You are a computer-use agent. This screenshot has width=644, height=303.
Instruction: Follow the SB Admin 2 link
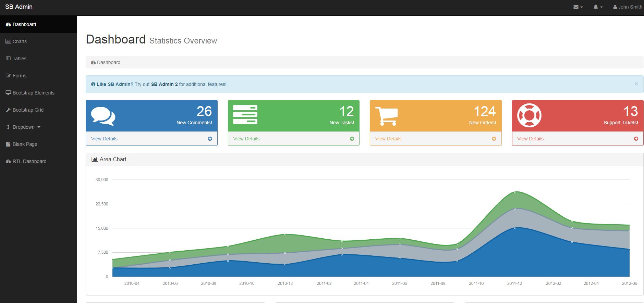[x=164, y=84]
